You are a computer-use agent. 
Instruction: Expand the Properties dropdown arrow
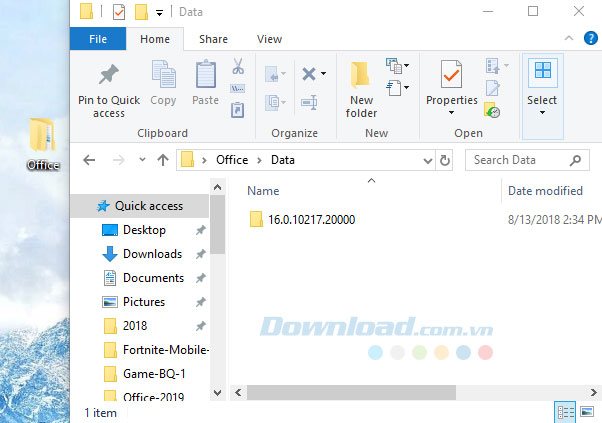pos(452,113)
